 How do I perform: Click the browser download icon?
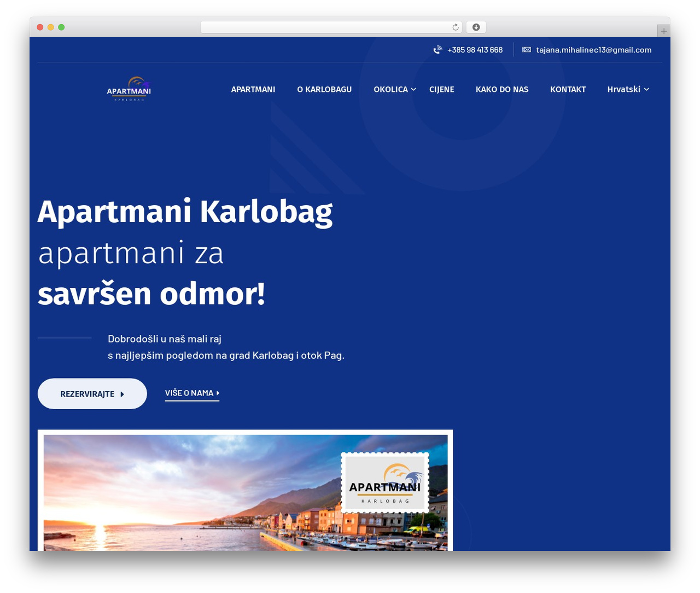[x=476, y=27]
